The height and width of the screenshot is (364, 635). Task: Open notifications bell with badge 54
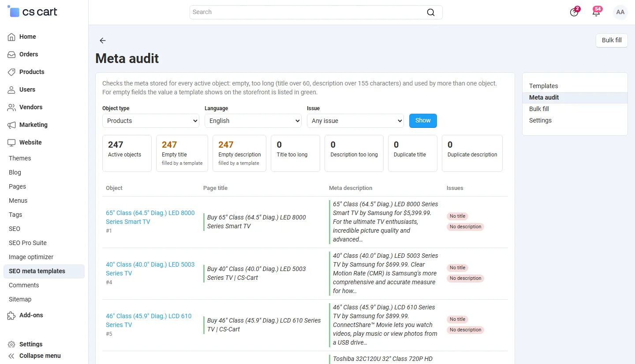pyautogui.click(x=596, y=12)
